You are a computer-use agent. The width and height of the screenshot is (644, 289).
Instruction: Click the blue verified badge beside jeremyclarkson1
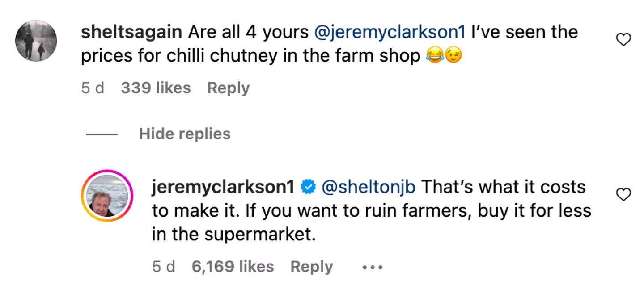point(308,188)
